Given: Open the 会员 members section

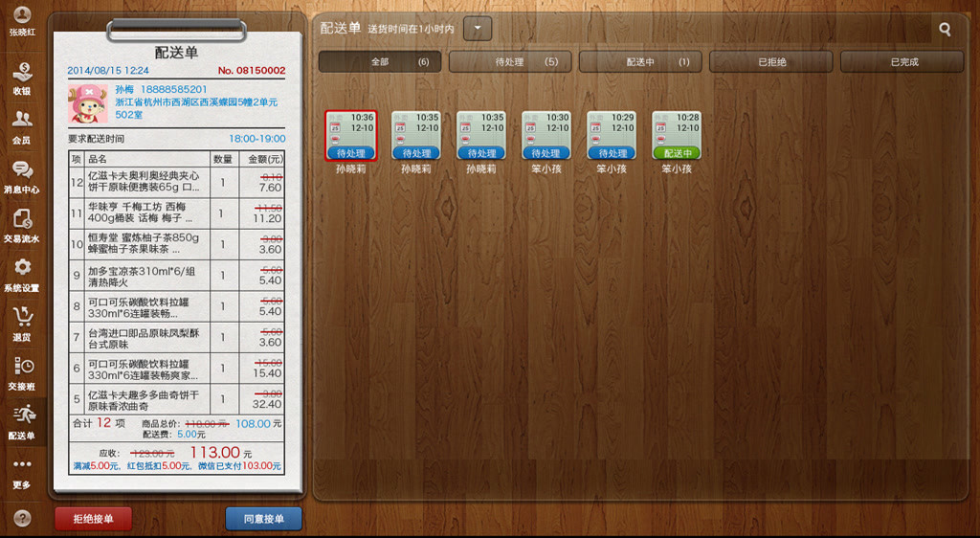Looking at the screenshot, I should 22,127.
